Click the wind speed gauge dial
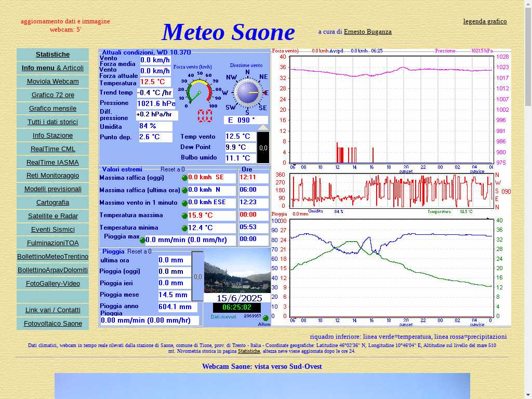Screen dimensions: 532x399 point(199,91)
